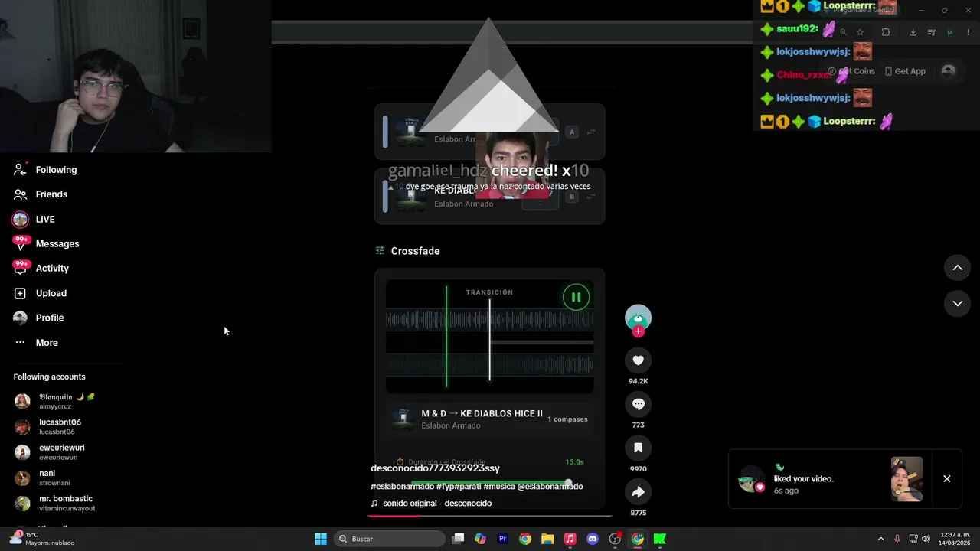The width and height of the screenshot is (980, 551).
Task: Open desconocido7773932923ssy profile name
Action: 435,468
